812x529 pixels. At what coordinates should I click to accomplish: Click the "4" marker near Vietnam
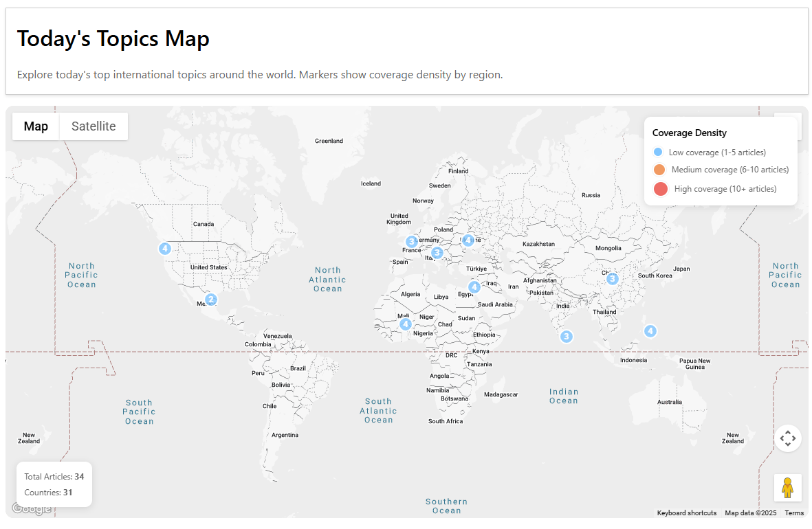[650, 330]
